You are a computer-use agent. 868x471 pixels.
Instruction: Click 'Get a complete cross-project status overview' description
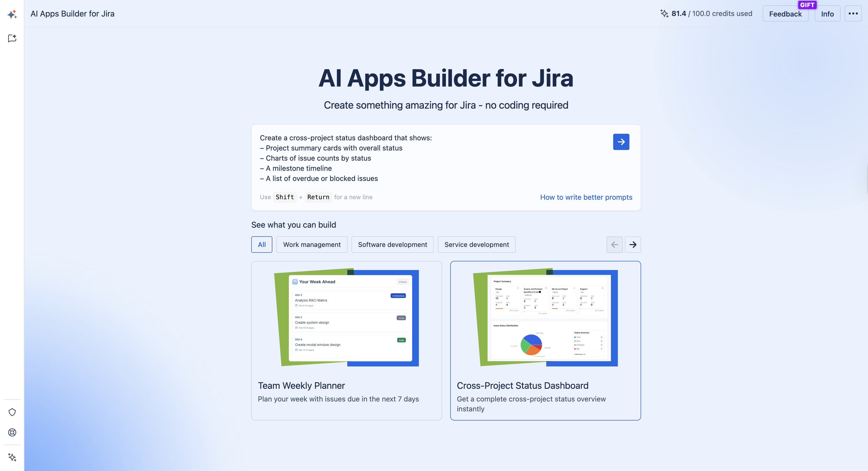pyautogui.click(x=531, y=403)
